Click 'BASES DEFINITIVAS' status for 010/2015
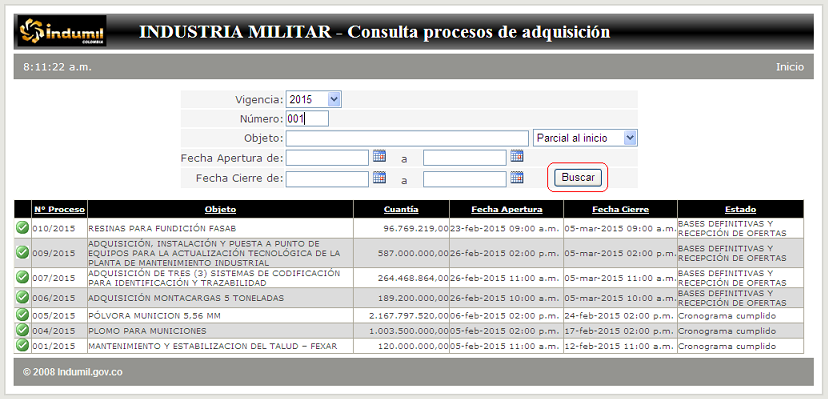The height and width of the screenshot is (399, 828). pos(732,229)
